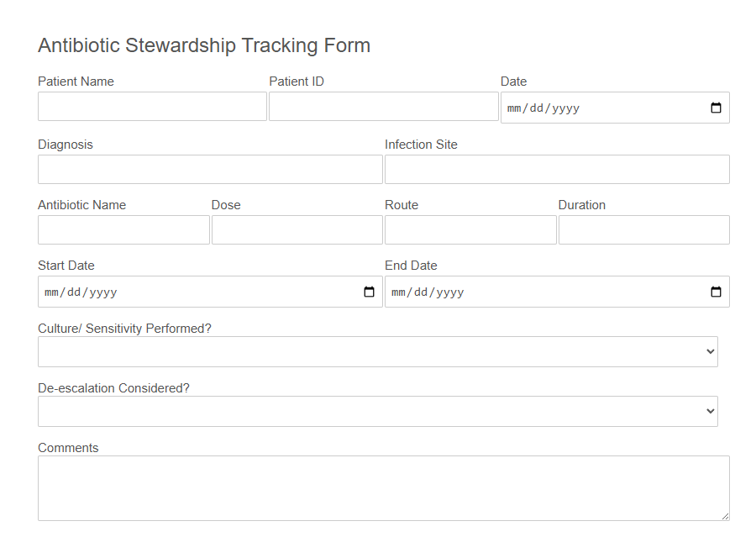Screen dimensions: 756x558
Task: Click the Date field's mm/dd/yyyy text
Action: coord(543,108)
